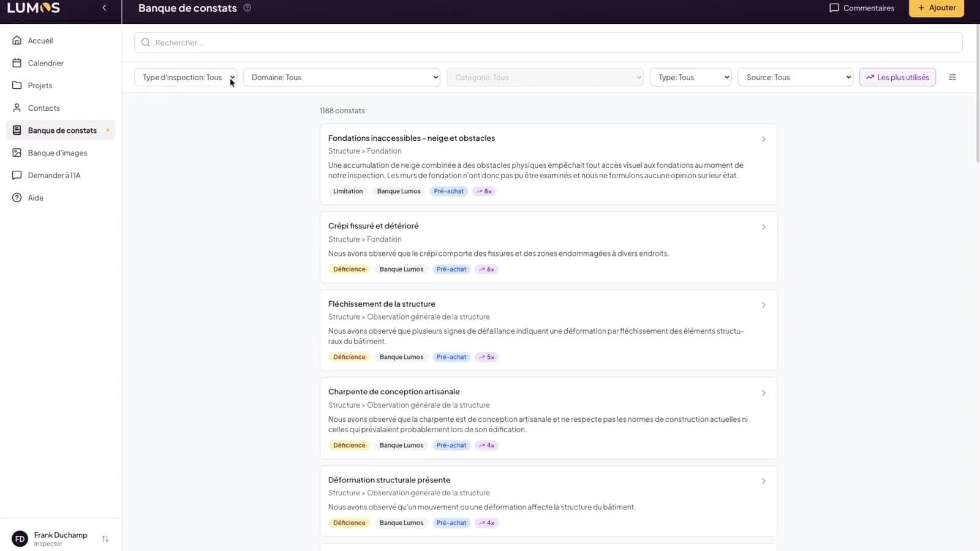Expand the Source: Tous dropdown

[x=796, y=77]
